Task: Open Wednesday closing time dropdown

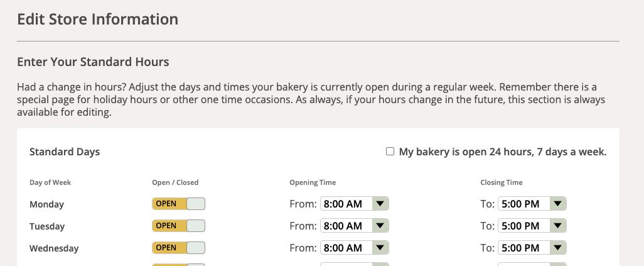Action: pyautogui.click(x=524, y=248)
